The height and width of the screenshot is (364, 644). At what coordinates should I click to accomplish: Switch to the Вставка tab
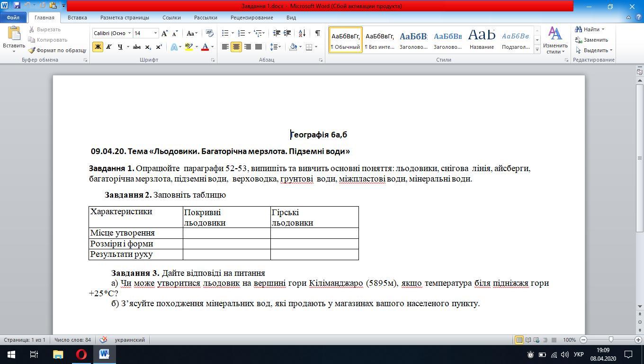[x=77, y=18]
